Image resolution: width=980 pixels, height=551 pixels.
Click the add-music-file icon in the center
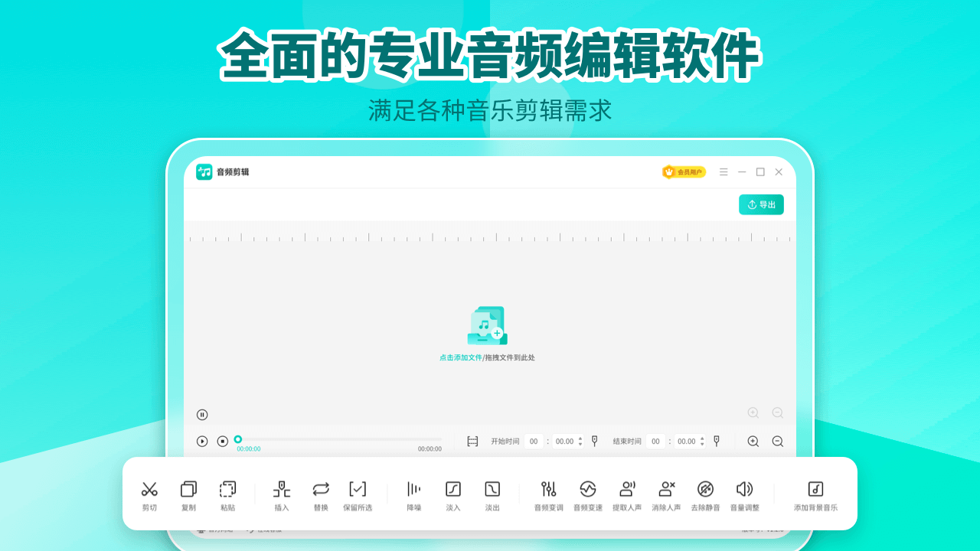[x=487, y=325]
